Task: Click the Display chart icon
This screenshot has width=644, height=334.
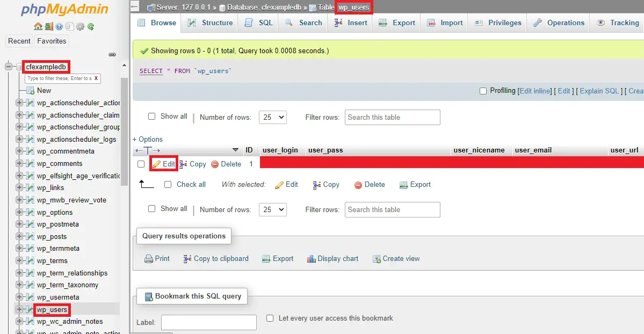Action: point(312,259)
